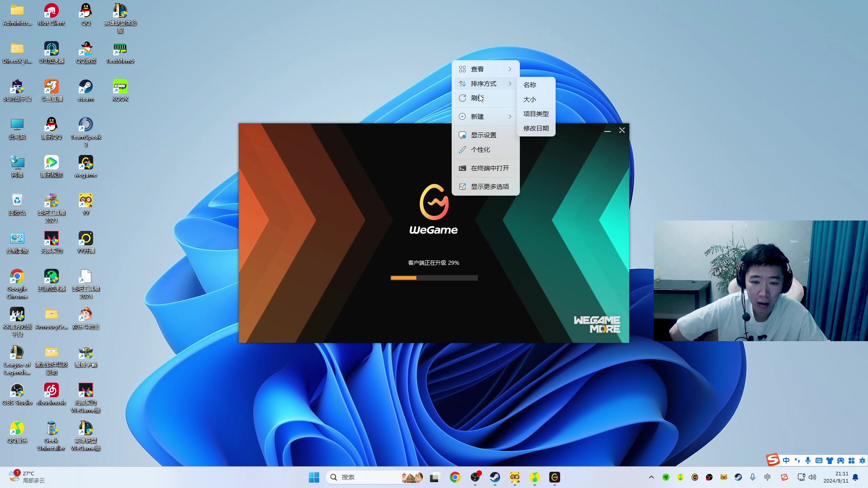The height and width of the screenshot is (488, 868).
Task: Open the Windows Start menu
Action: pyautogui.click(x=314, y=477)
